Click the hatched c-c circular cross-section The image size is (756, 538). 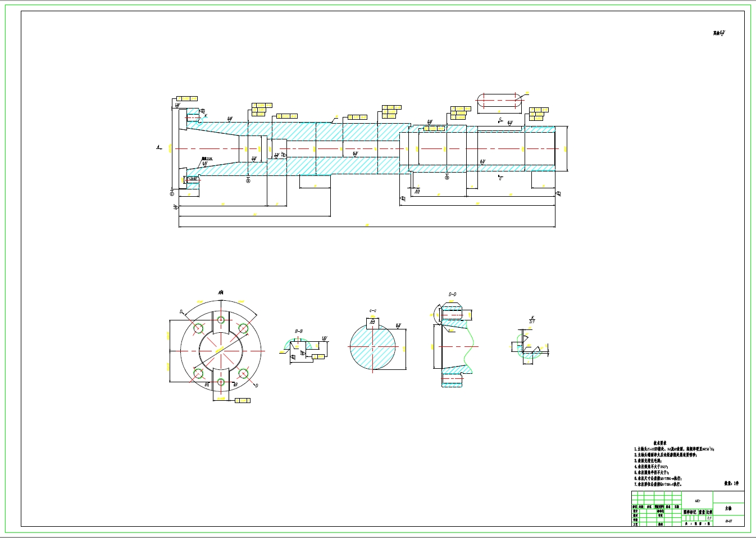pos(372,347)
